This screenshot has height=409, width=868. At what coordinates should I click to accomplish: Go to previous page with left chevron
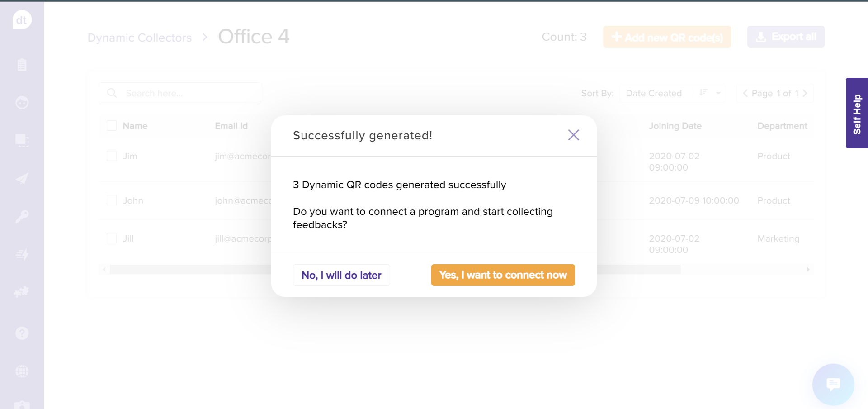pos(745,93)
